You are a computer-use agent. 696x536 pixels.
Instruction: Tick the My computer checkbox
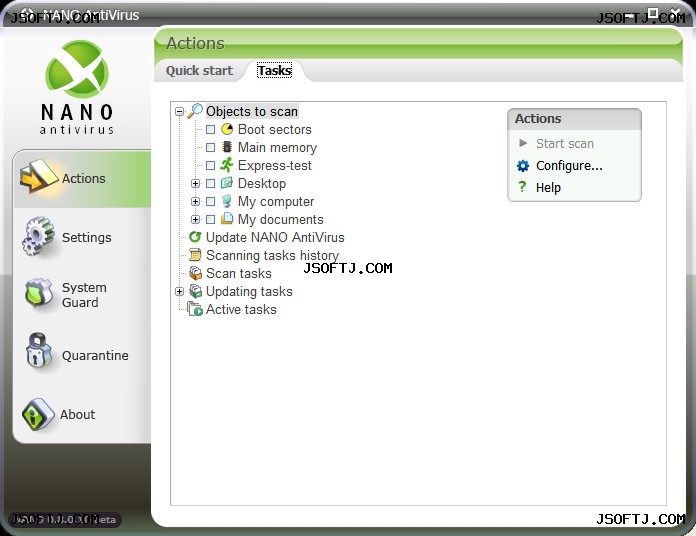pyautogui.click(x=210, y=201)
